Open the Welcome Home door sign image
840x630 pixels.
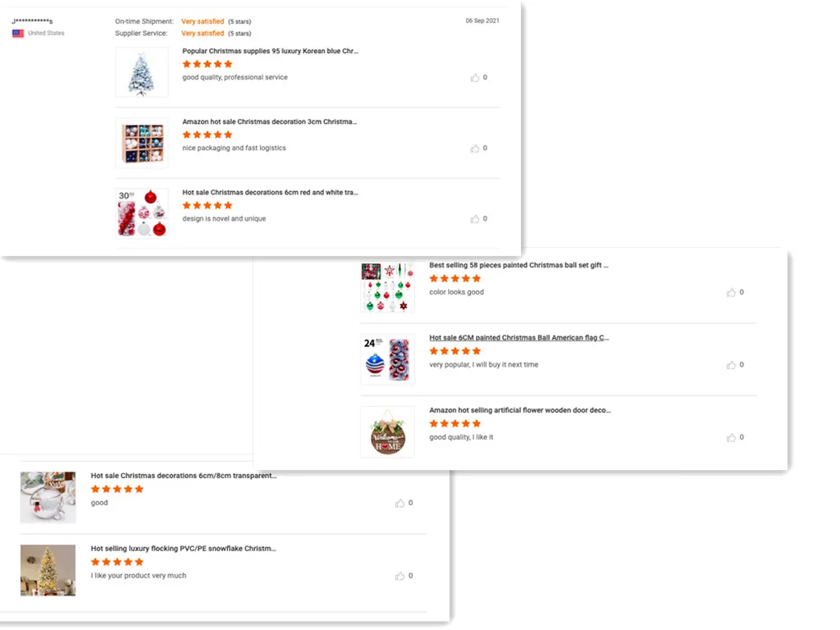point(387,432)
